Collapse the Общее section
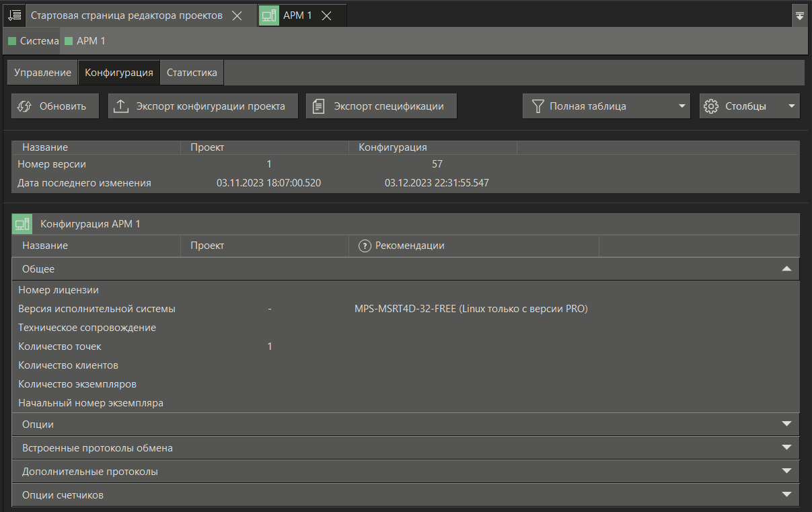The height and width of the screenshot is (512, 812). pyautogui.click(x=786, y=268)
